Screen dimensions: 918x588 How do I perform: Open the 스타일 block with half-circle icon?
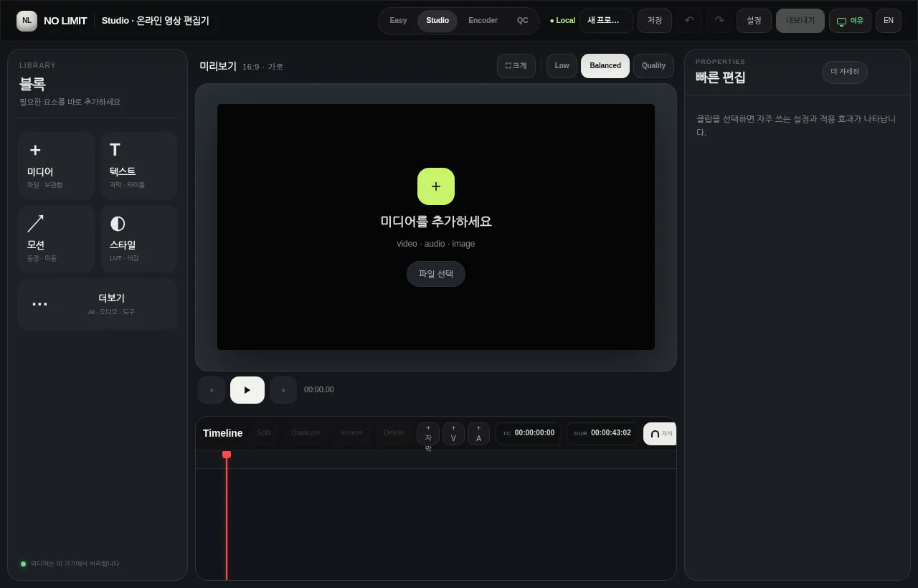click(x=138, y=239)
